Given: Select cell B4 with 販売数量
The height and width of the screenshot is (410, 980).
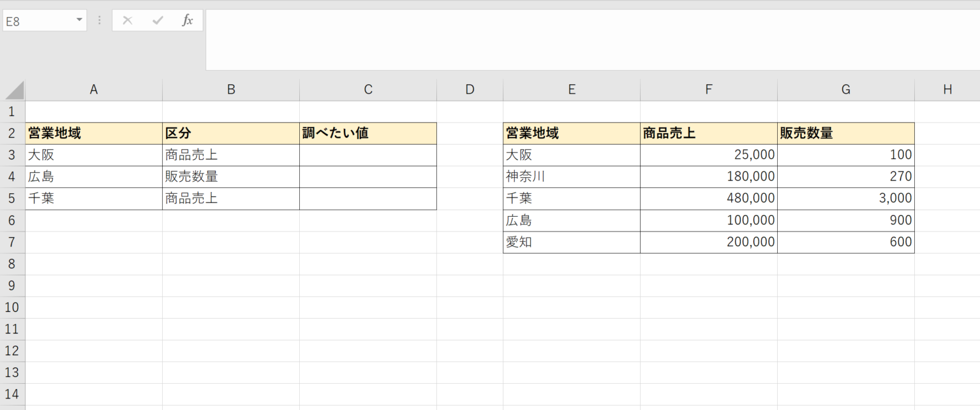Looking at the screenshot, I should (x=231, y=177).
